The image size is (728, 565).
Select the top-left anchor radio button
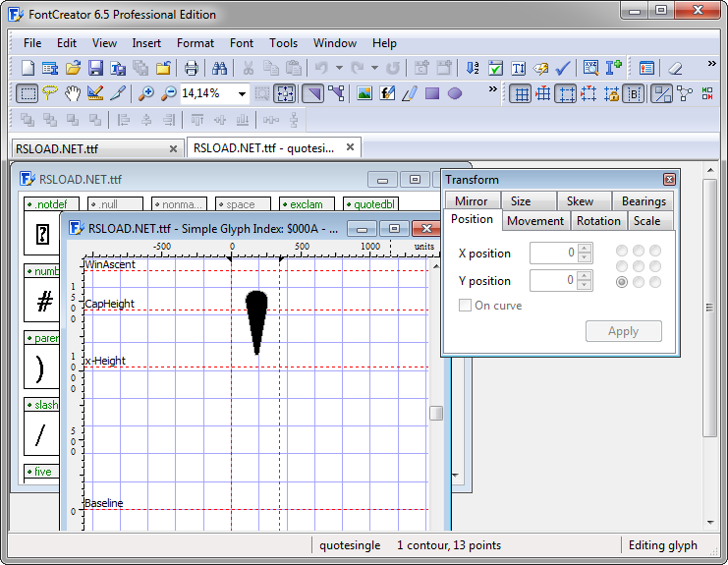coord(622,251)
